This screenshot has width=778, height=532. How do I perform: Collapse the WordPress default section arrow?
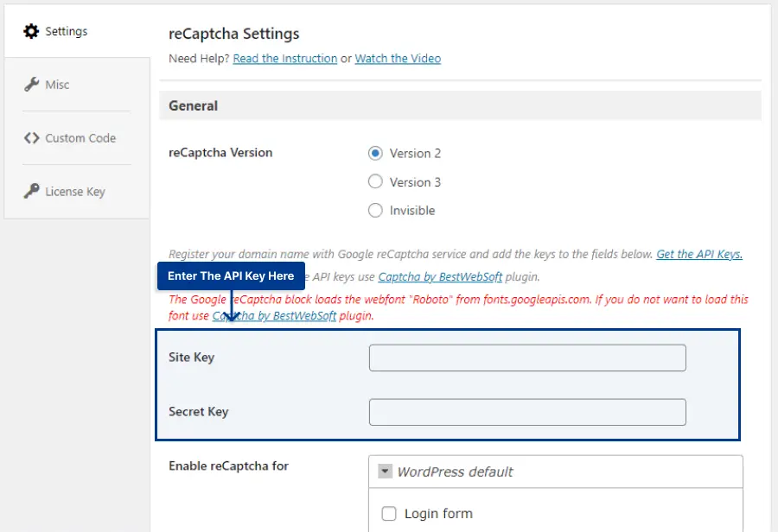coord(385,471)
